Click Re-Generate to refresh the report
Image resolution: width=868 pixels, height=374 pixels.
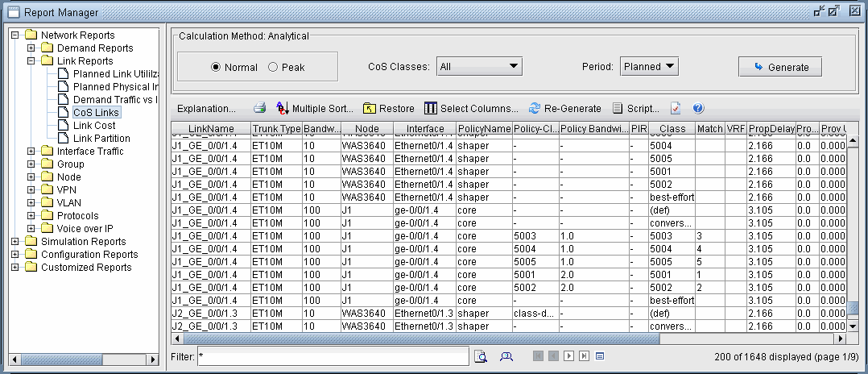565,108
